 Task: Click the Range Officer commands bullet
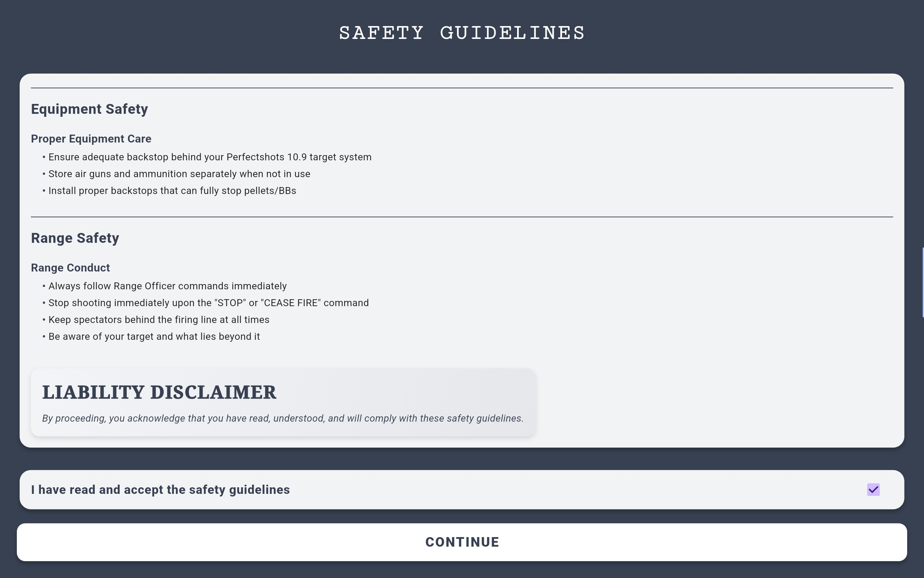167,286
